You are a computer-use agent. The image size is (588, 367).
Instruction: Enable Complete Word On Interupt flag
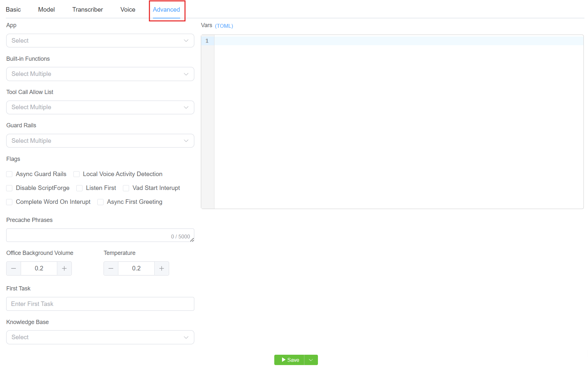click(x=9, y=202)
